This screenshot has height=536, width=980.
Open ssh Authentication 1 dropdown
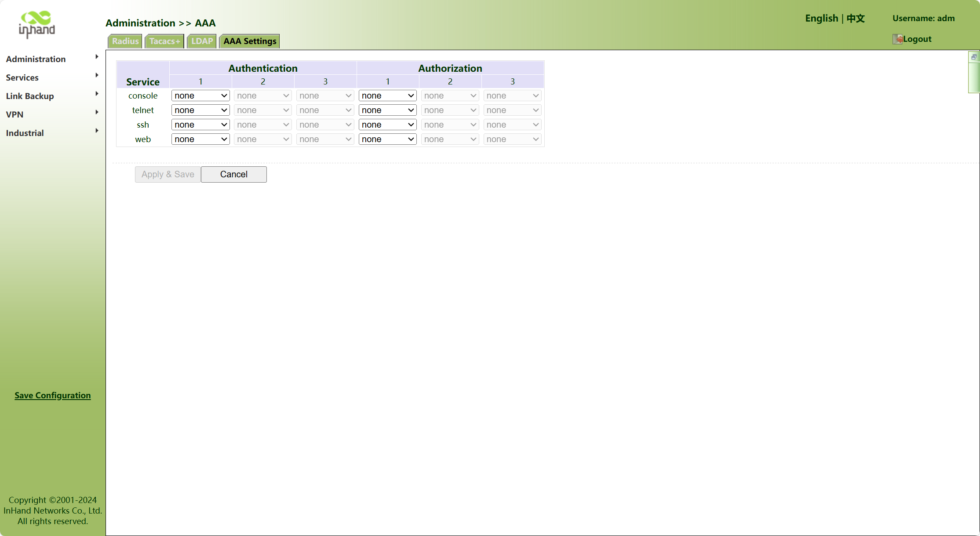(200, 125)
